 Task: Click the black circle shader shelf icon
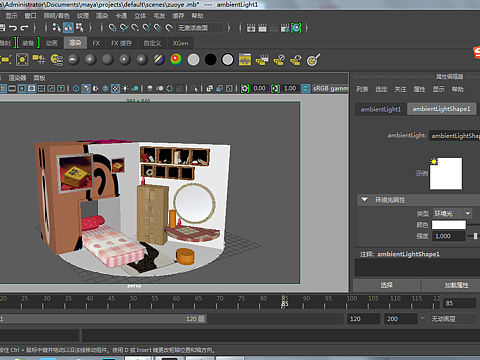pyautogui.click(x=210, y=60)
